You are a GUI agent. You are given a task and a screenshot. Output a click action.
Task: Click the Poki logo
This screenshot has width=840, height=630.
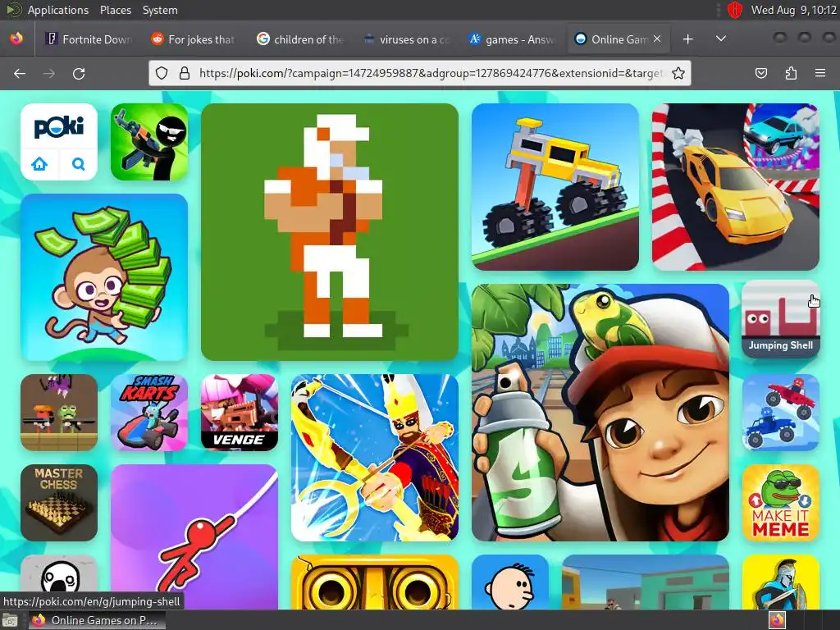[x=59, y=127]
